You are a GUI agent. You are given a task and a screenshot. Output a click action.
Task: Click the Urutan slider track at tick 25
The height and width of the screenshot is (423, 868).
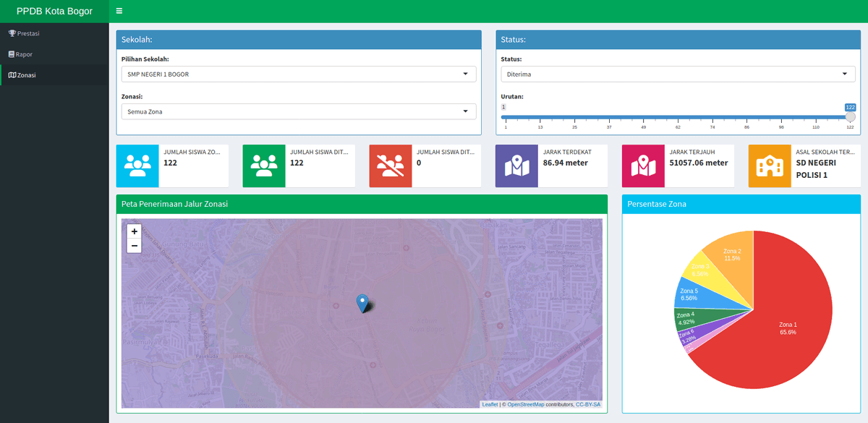pos(574,117)
